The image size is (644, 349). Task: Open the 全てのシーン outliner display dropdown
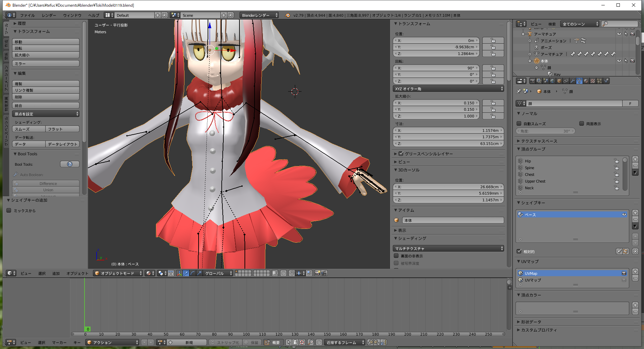point(580,24)
